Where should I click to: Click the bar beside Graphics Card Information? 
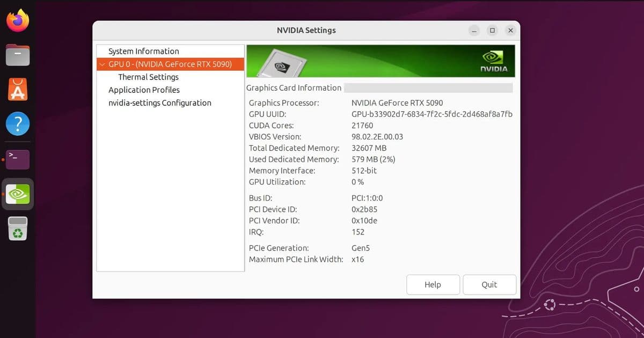[x=429, y=87]
